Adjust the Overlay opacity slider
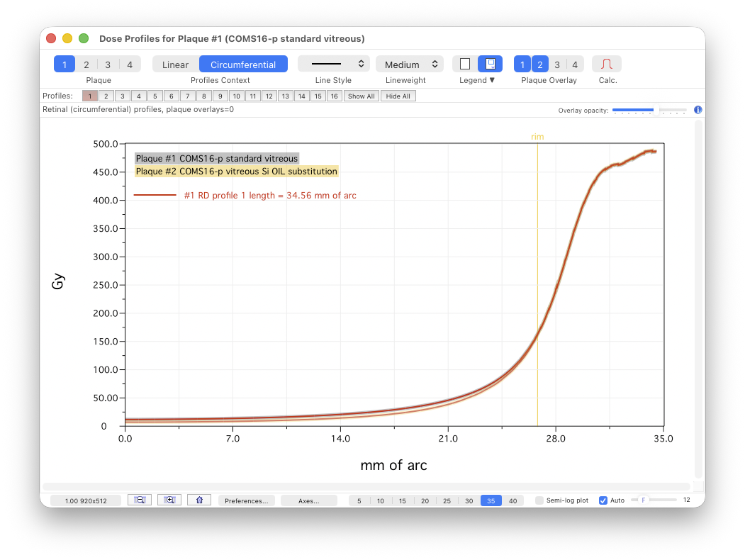This screenshot has height=560, width=745. (649, 110)
